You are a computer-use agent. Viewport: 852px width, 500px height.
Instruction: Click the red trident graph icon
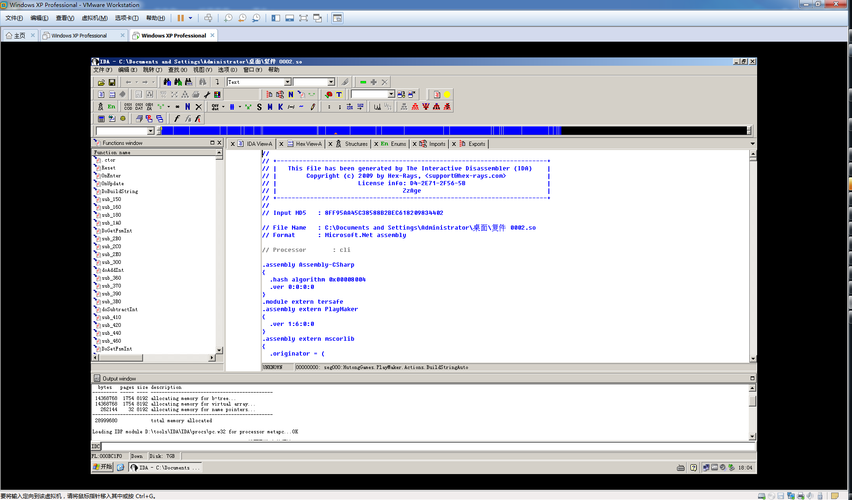pos(426,107)
